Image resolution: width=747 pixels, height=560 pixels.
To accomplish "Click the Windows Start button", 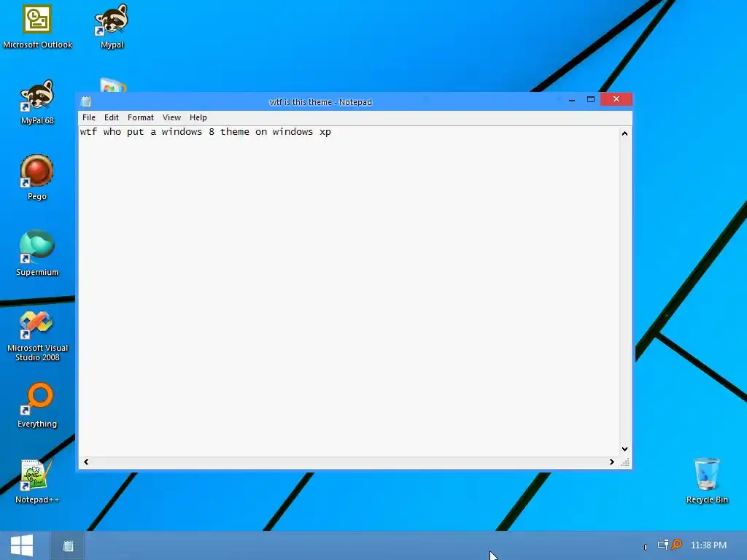I will pyautogui.click(x=22, y=545).
